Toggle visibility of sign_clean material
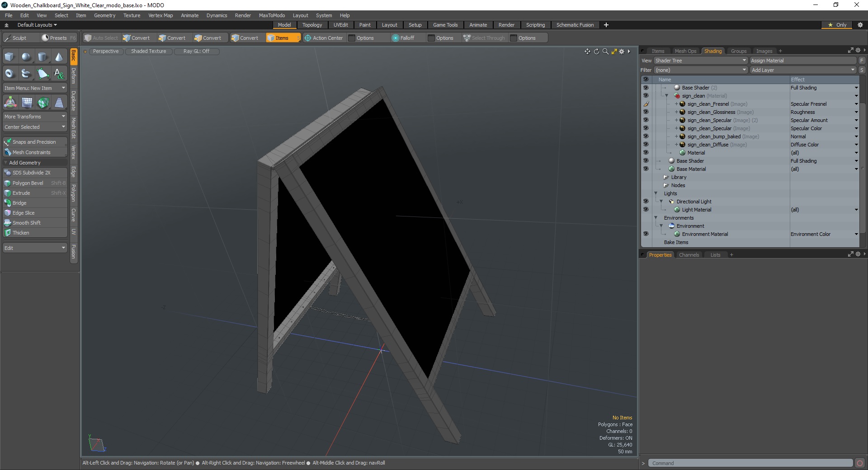Image resolution: width=868 pixels, height=470 pixels. (646, 96)
